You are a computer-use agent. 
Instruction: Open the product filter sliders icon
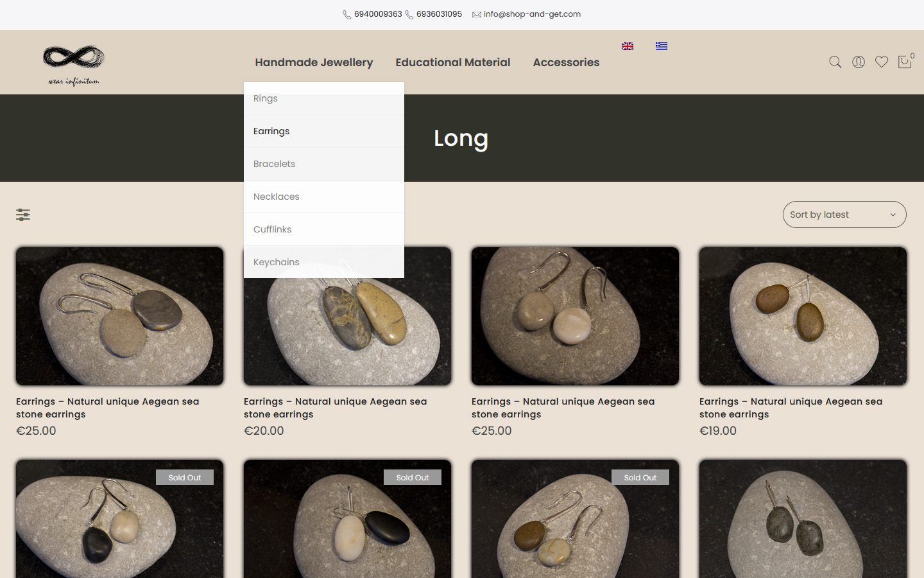(x=23, y=215)
